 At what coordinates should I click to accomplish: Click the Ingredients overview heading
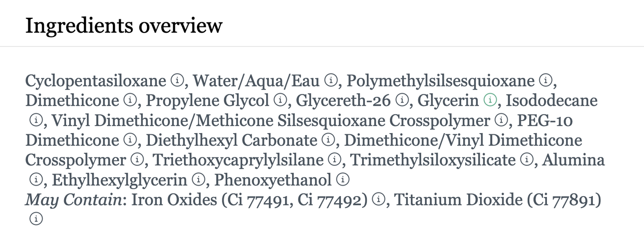click(x=124, y=25)
